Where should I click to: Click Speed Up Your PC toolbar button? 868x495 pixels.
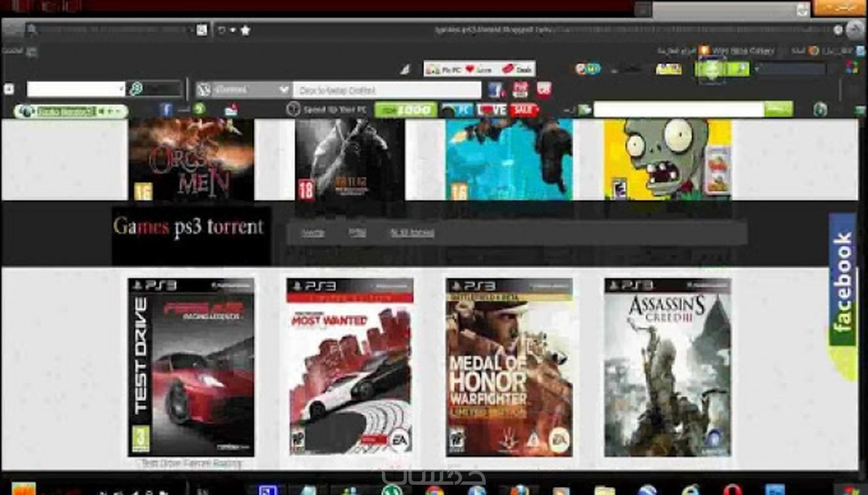327,109
